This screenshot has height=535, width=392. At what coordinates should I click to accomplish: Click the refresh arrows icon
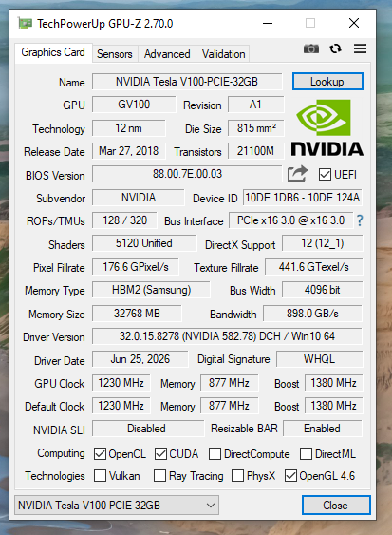coord(335,48)
